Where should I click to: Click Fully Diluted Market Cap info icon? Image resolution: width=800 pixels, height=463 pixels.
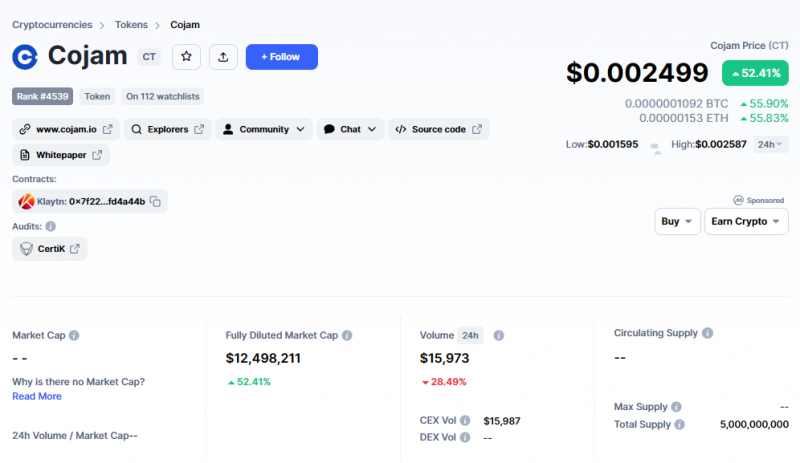[x=347, y=335]
